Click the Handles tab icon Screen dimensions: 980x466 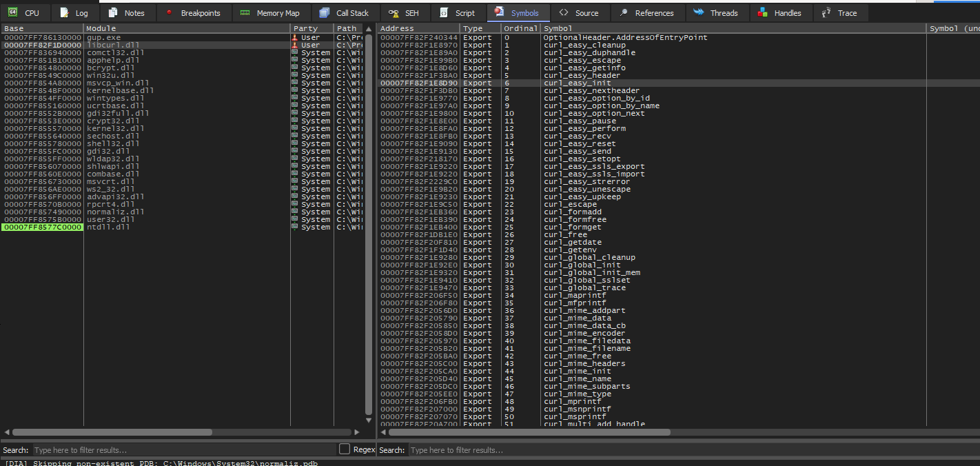[x=762, y=12]
